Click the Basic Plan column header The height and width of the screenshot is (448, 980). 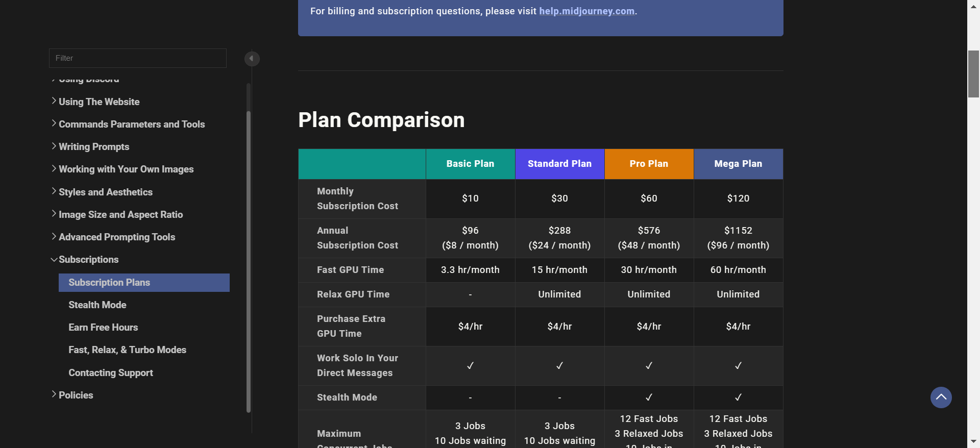click(470, 164)
